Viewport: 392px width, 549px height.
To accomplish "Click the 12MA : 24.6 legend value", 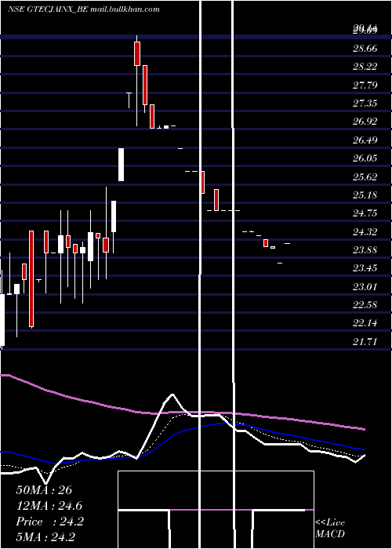I will 49,506.
